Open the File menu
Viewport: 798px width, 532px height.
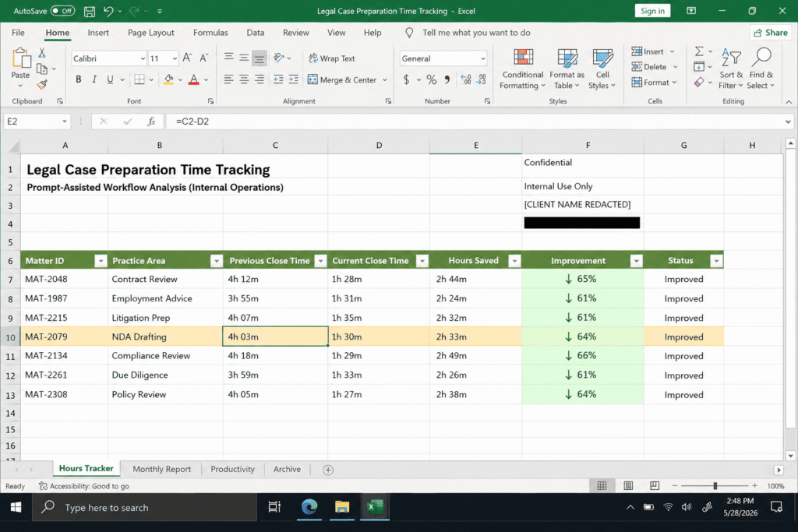[x=19, y=33]
